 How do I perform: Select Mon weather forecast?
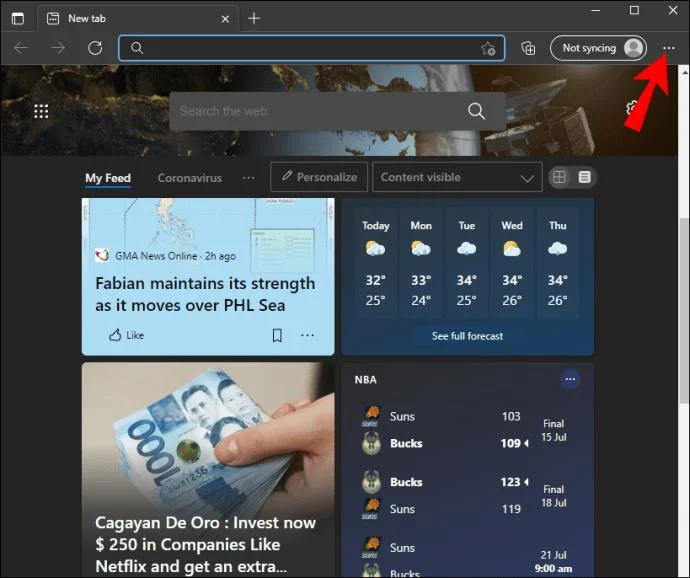click(x=421, y=263)
